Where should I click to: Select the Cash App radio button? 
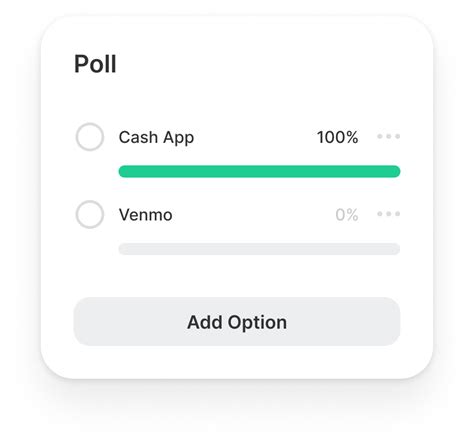pos(90,137)
